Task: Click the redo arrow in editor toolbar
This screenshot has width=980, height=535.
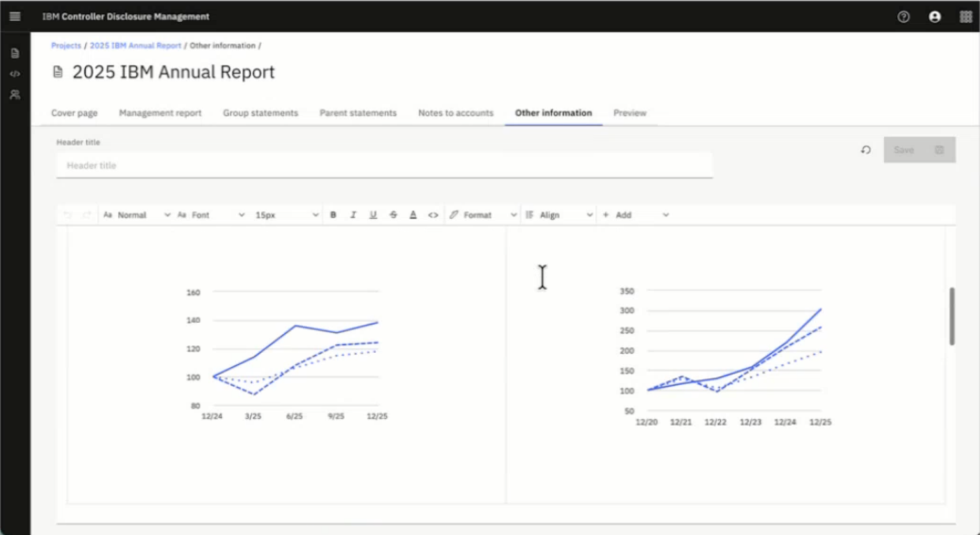Action: [x=87, y=215]
